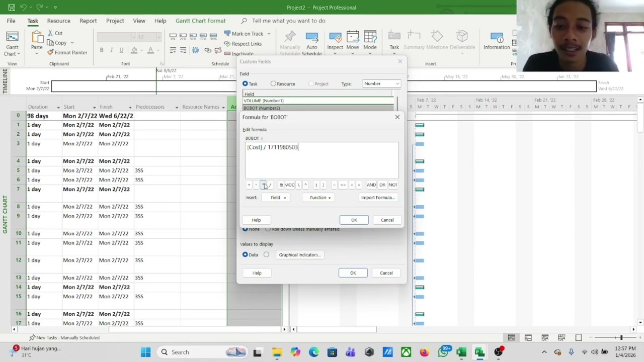This screenshot has width=644, height=362.
Task: Click the Paste clipboard icon
Action: [37, 38]
